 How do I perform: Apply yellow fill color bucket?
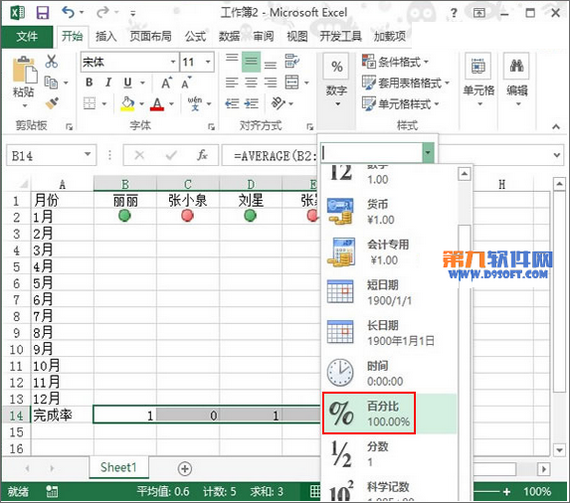point(128,104)
